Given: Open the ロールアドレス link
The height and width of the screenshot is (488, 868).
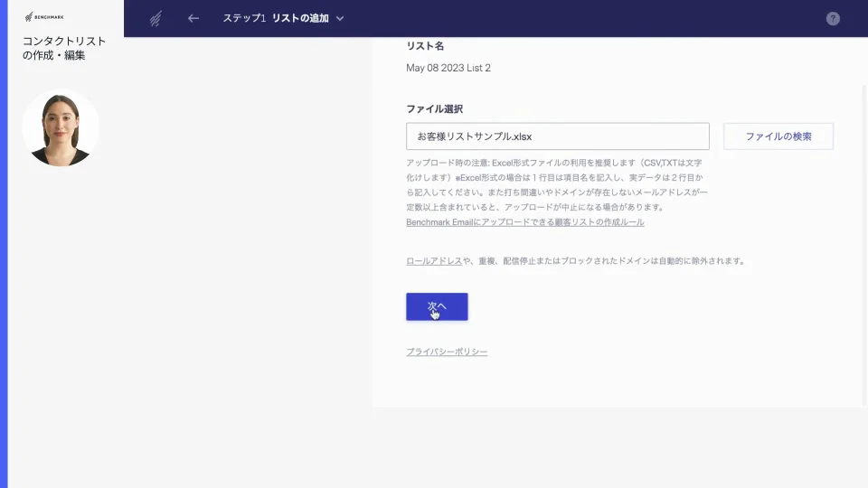Looking at the screenshot, I should click(x=434, y=260).
